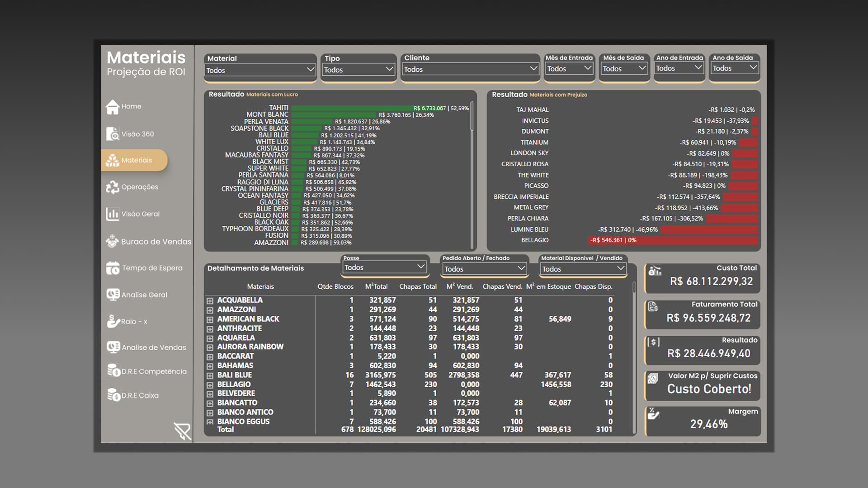Click the Visão Geral bar chart icon
Image resolution: width=868 pixels, height=488 pixels.
112,214
